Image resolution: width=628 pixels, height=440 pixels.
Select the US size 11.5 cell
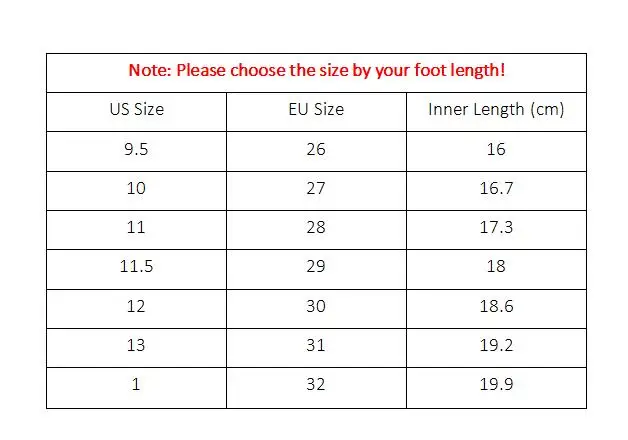(136, 267)
